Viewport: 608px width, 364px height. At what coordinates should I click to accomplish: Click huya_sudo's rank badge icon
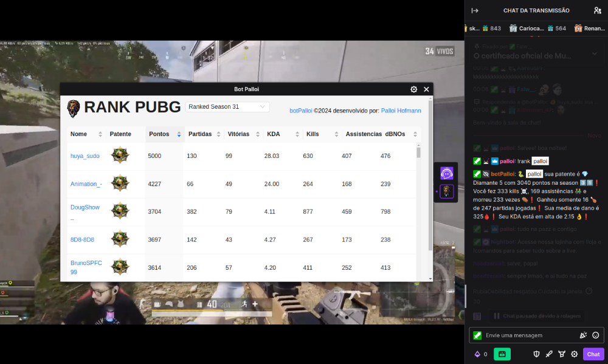120,155
